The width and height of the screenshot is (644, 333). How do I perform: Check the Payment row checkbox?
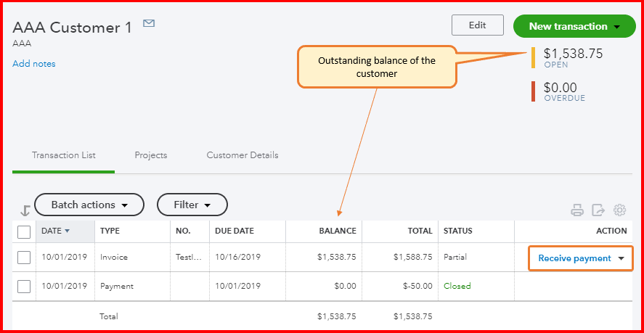(24, 286)
